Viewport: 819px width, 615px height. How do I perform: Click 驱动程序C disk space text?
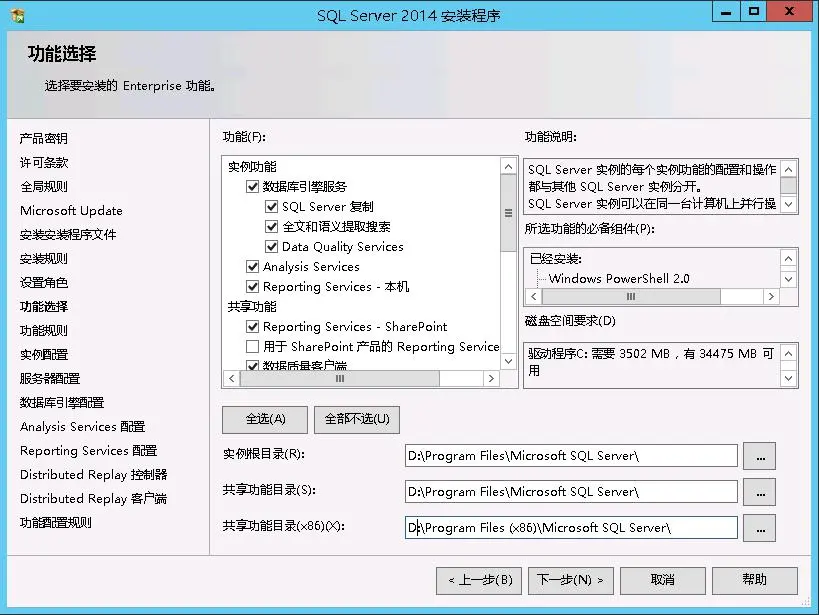[x=650, y=362]
